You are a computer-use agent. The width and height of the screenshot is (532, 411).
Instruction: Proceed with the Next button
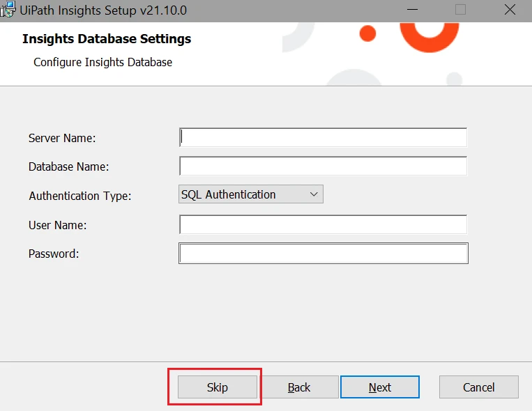coord(380,387)
